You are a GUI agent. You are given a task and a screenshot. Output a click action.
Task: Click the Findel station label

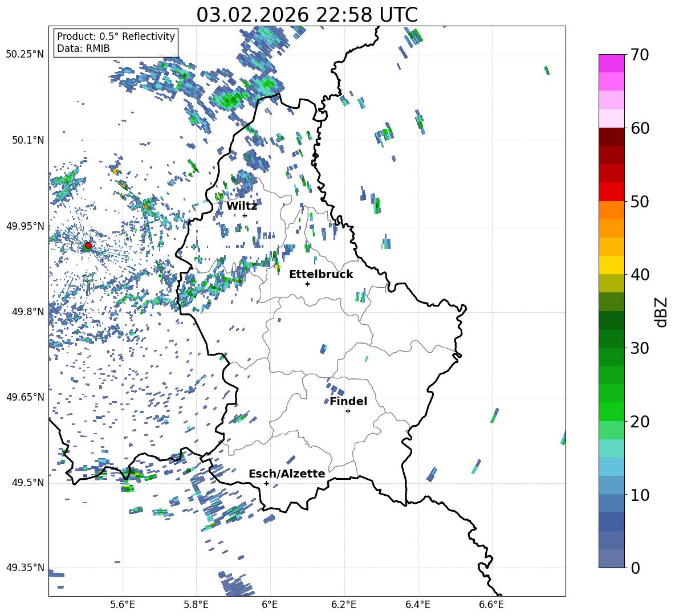click(348, 401)
